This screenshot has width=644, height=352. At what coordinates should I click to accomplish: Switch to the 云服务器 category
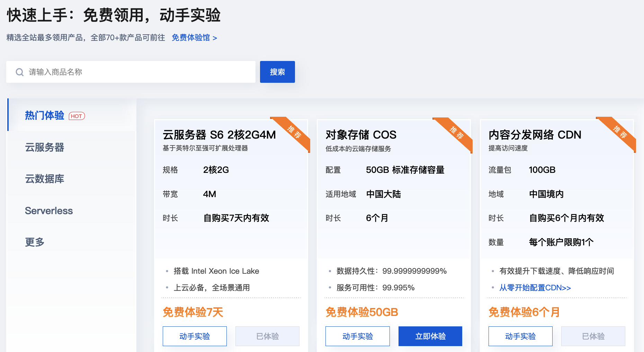click(x=45, y=148)
